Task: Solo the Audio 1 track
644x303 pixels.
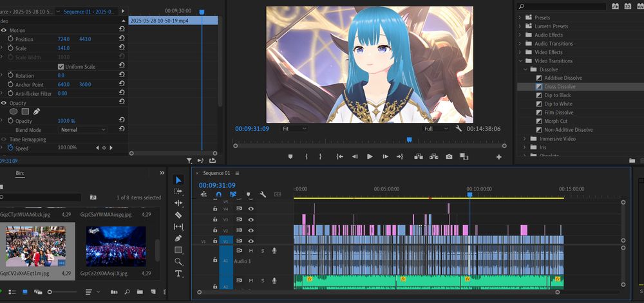Action: pyautogui.click(x=263, y=250)
